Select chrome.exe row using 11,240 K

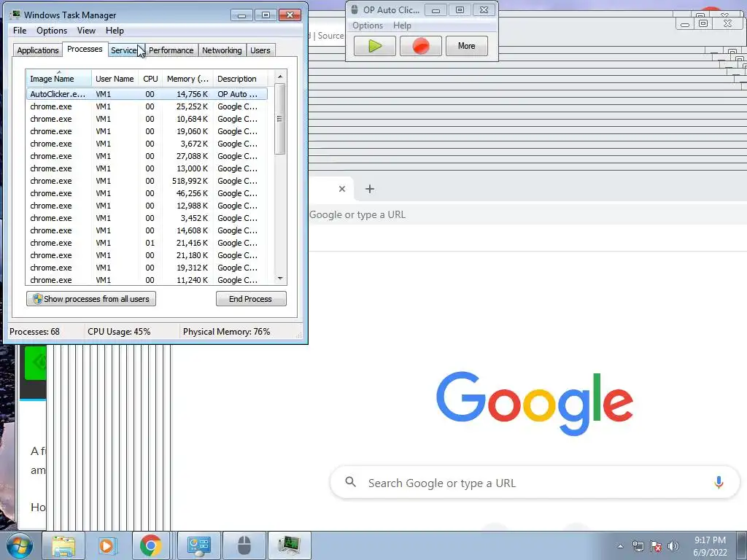[x=147, y=280]
